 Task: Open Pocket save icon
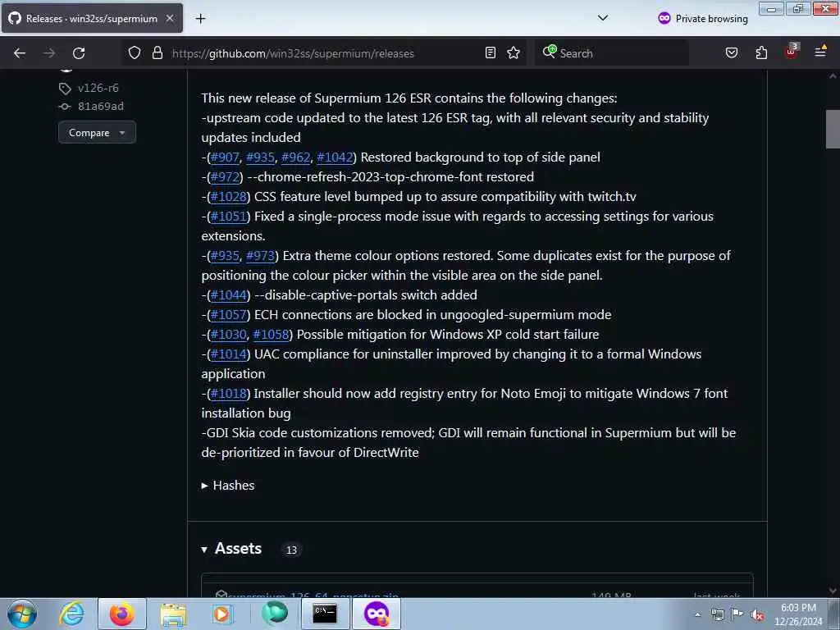732,52
